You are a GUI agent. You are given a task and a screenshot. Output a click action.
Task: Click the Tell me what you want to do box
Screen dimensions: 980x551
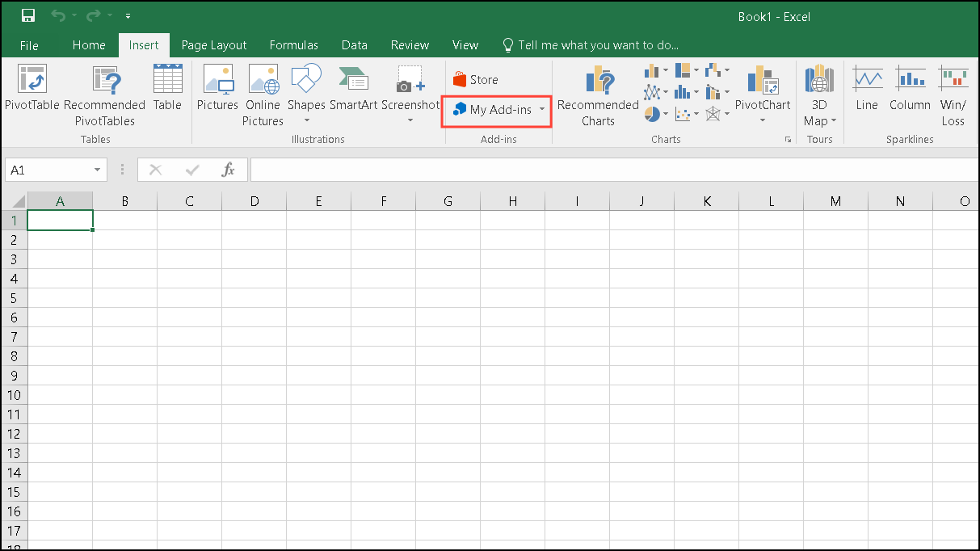591,45
